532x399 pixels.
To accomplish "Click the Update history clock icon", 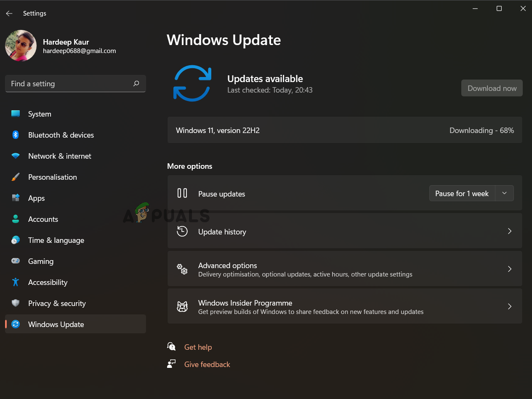I will [x=182, y=231].
